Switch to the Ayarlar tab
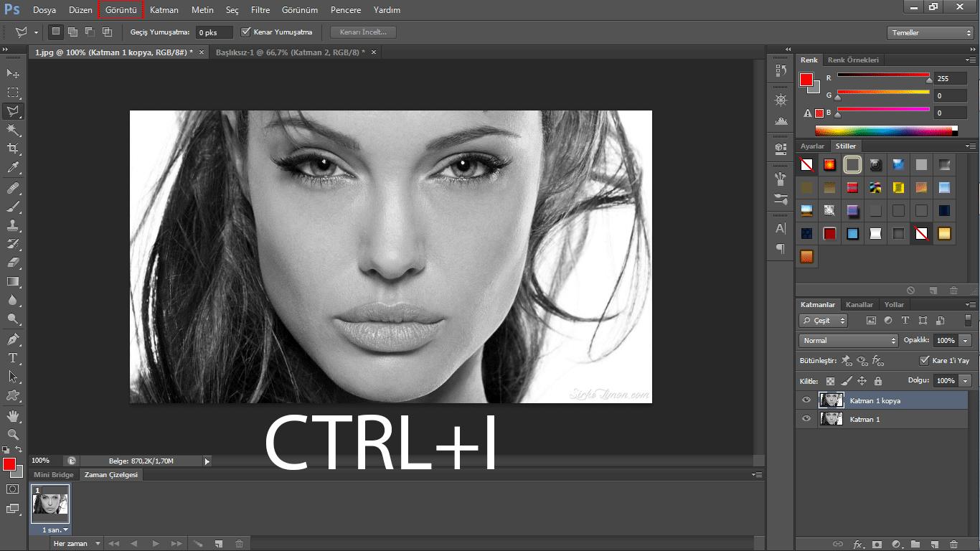Screen dimensions: 980x551 [813, 146]
